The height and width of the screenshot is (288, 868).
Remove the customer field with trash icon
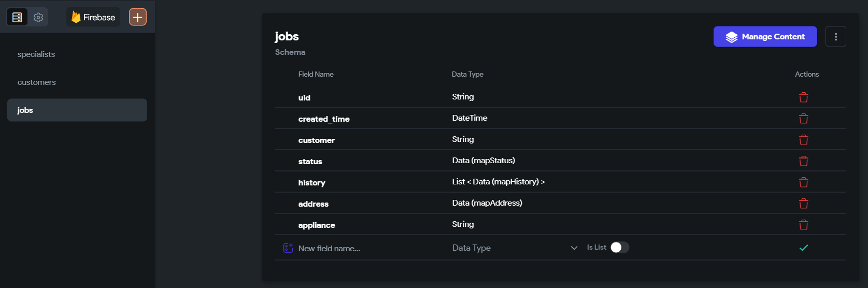tap(803, 140)
